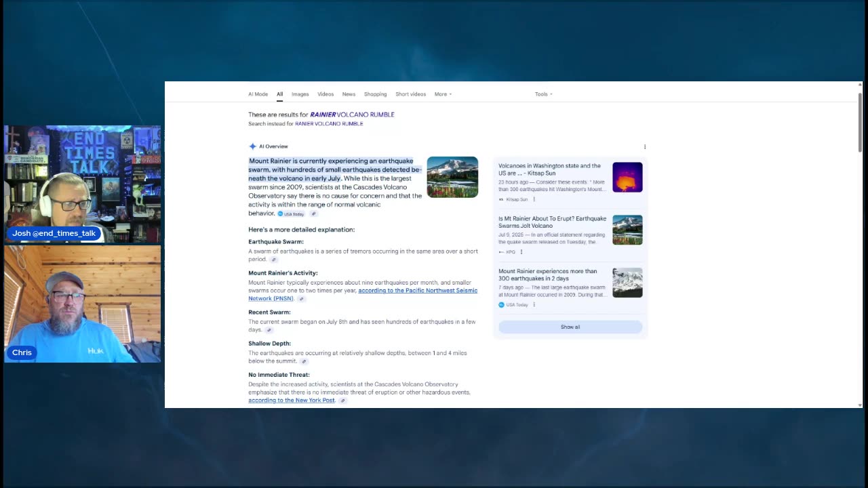
Task: Open the AI Overview options three-dot menu
Action: pyautogui.click(x=645, y=146)
